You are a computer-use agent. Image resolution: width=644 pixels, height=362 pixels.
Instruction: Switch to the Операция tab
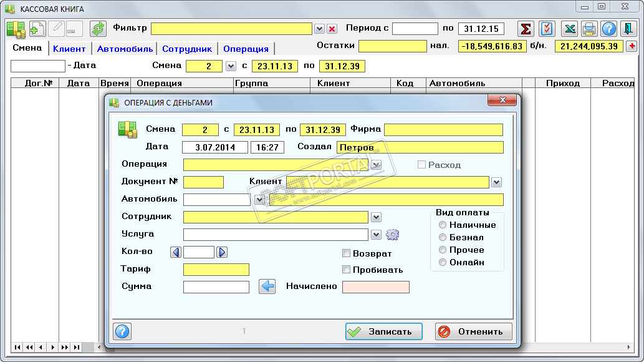point(246,49)
